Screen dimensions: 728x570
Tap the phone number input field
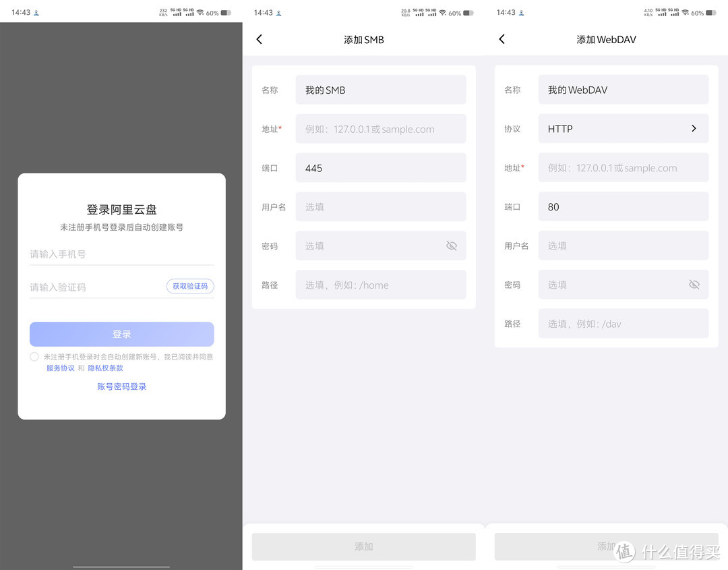tap(121, 253)
